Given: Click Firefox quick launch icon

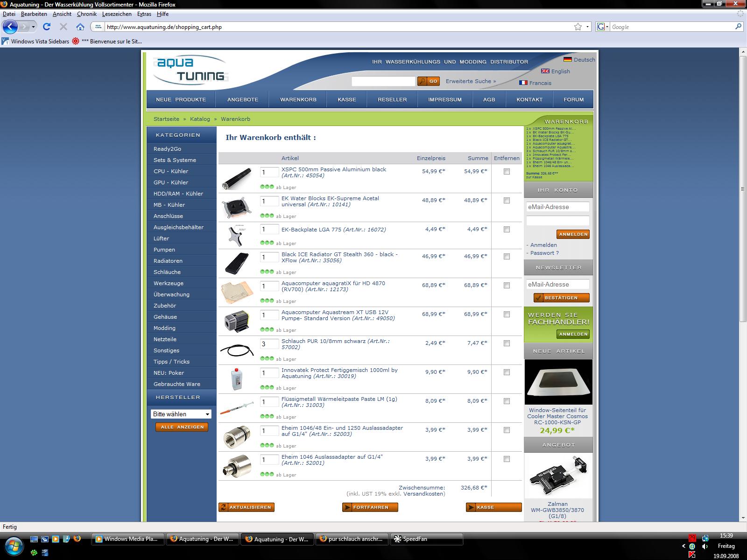Looking at the screenshot, I should click(77, 539).
